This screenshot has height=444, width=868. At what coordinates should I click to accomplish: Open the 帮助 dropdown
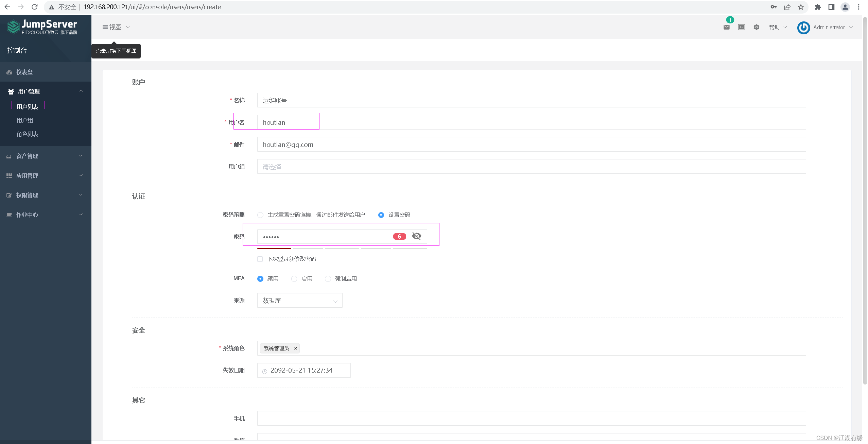coord(778,27)
